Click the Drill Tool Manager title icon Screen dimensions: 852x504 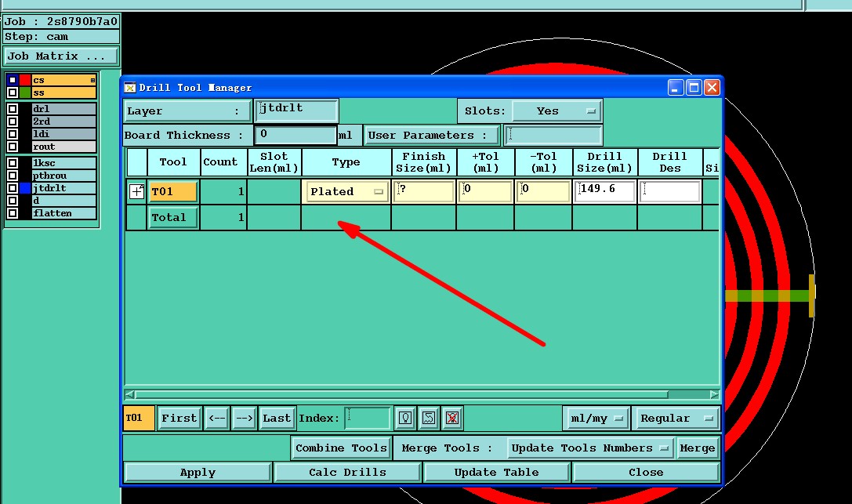tap(130, 88)
